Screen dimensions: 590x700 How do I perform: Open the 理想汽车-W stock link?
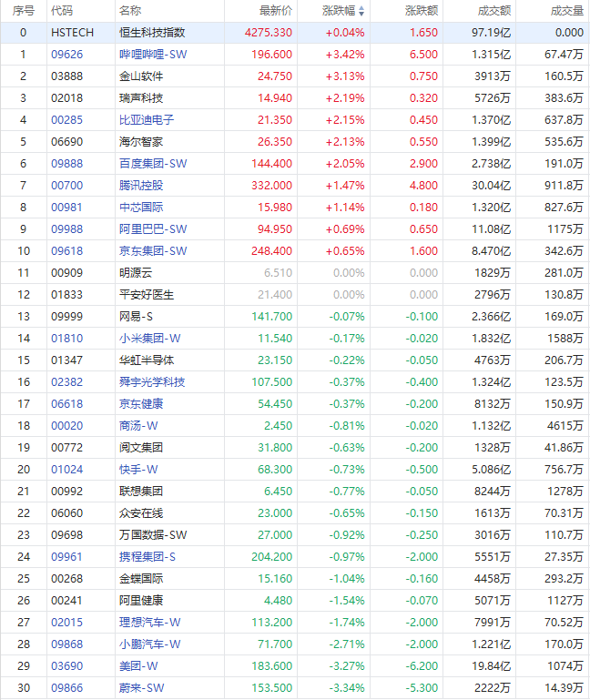click(x=149, y=623)
